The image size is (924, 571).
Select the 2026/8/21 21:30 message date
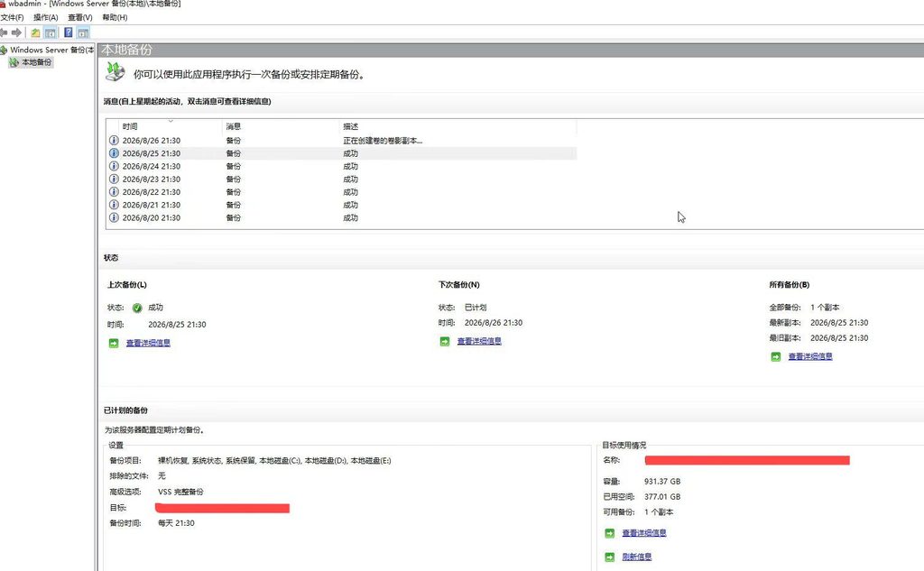tap(152, 205)
